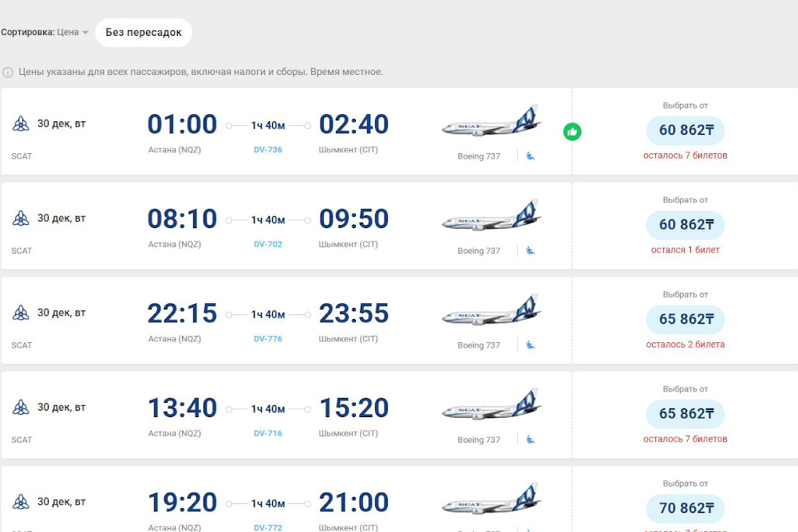Image resolution: width=798 pixels, height=532 pixels.
Task: Click the seat icon on flight DV-702
Action: click(x=531, y=250)
